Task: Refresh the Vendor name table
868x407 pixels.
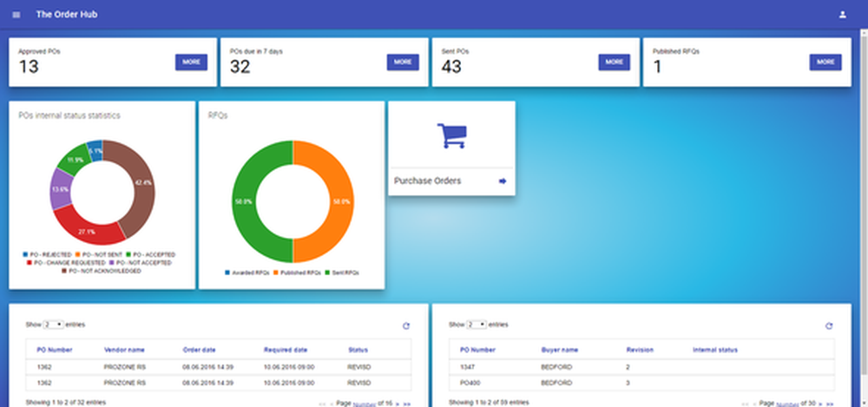Action: [405, 326]
